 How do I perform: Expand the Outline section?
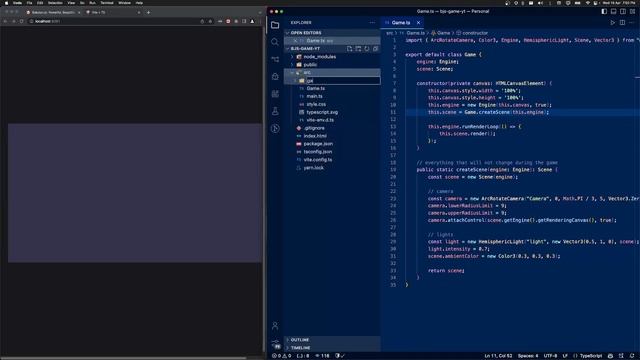point(332,340)
